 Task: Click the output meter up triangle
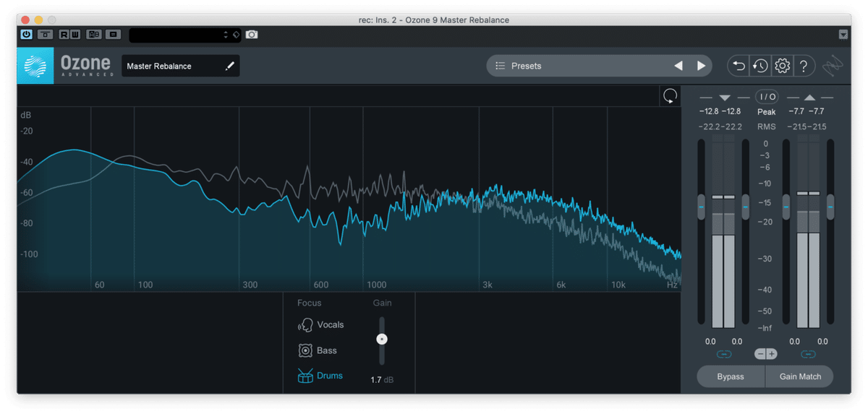point(809,98)
